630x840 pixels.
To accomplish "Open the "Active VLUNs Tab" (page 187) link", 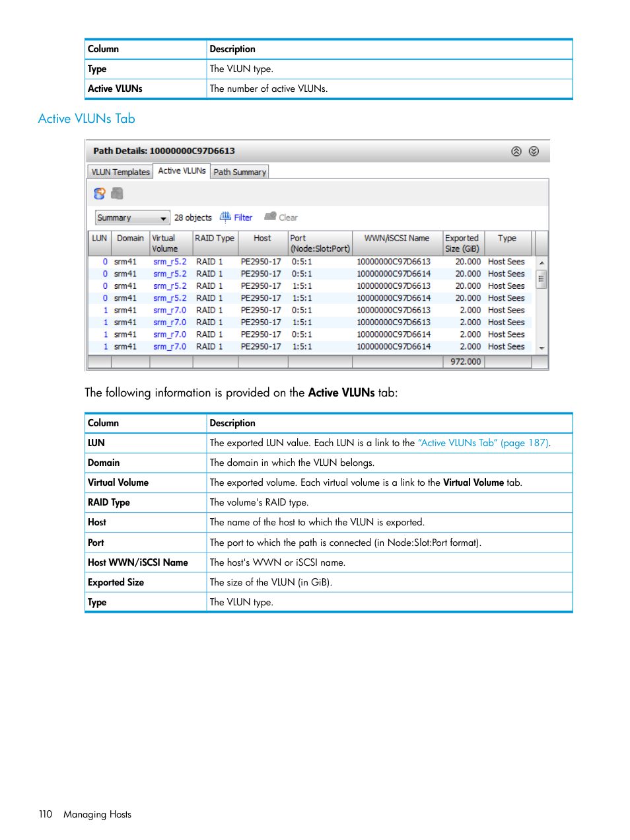I will 483,443.
